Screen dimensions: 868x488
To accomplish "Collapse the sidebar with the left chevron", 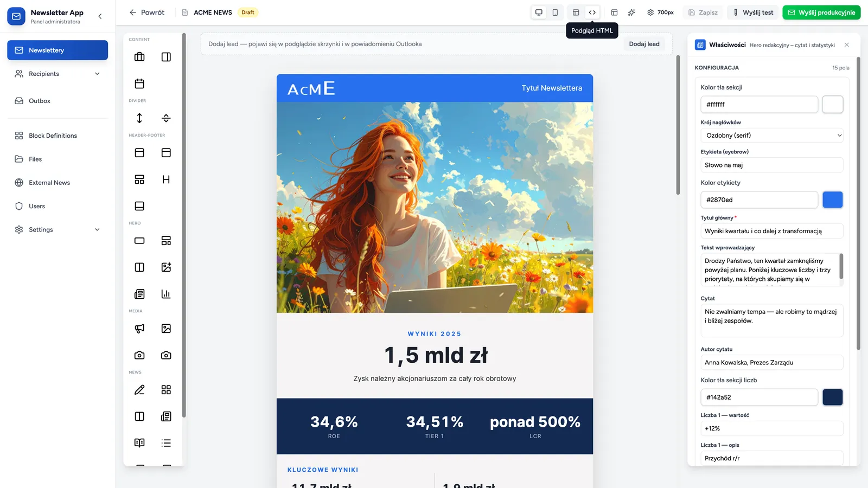I will (100, 16).
